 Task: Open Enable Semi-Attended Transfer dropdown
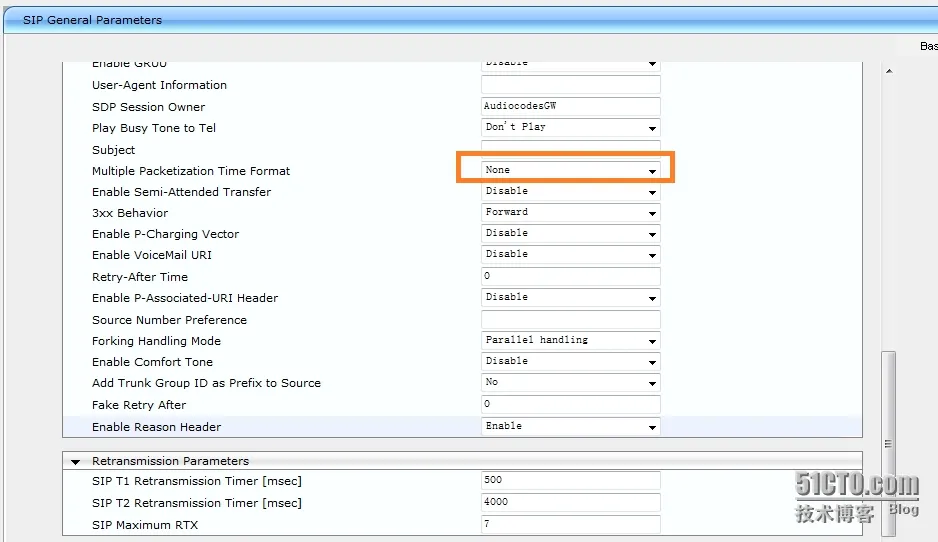[570, 191]
